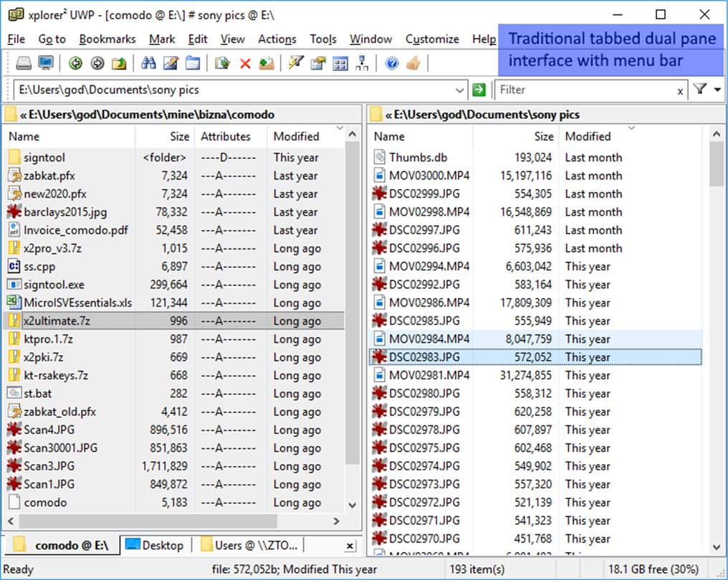Click the red X delete icon

point(245,63)
